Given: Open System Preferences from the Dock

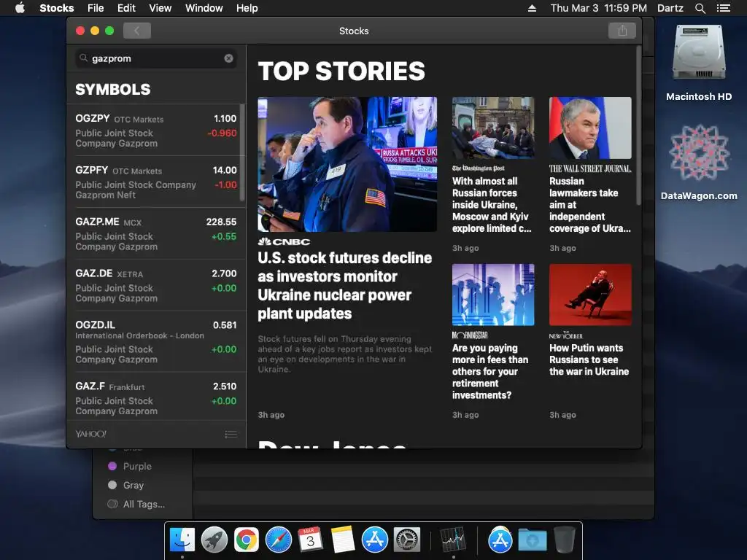Looking at the screenshot, I should pyautogui.click(x=406, y=540).
